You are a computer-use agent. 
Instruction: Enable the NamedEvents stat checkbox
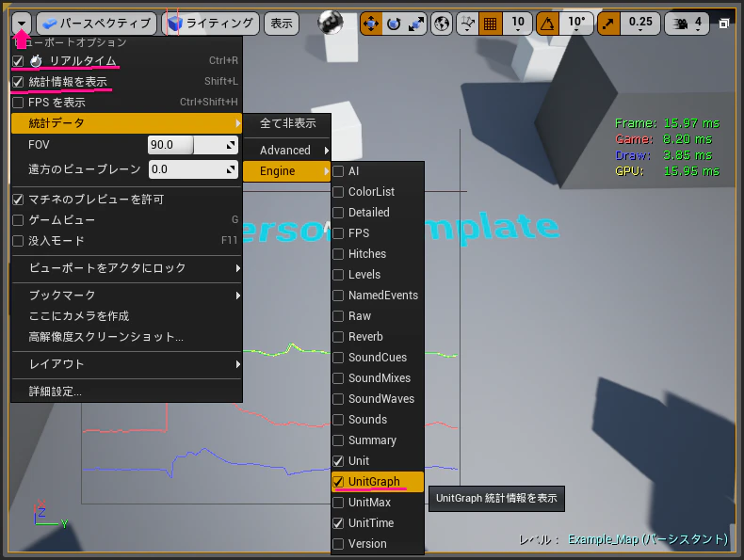click(338, 296)
